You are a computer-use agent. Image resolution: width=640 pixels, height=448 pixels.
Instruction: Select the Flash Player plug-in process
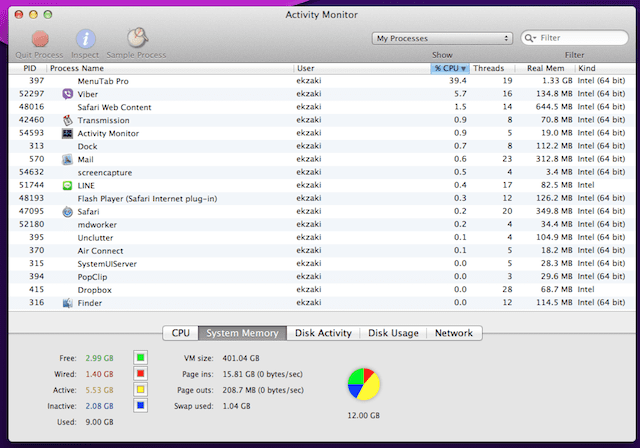pos(322,198)
